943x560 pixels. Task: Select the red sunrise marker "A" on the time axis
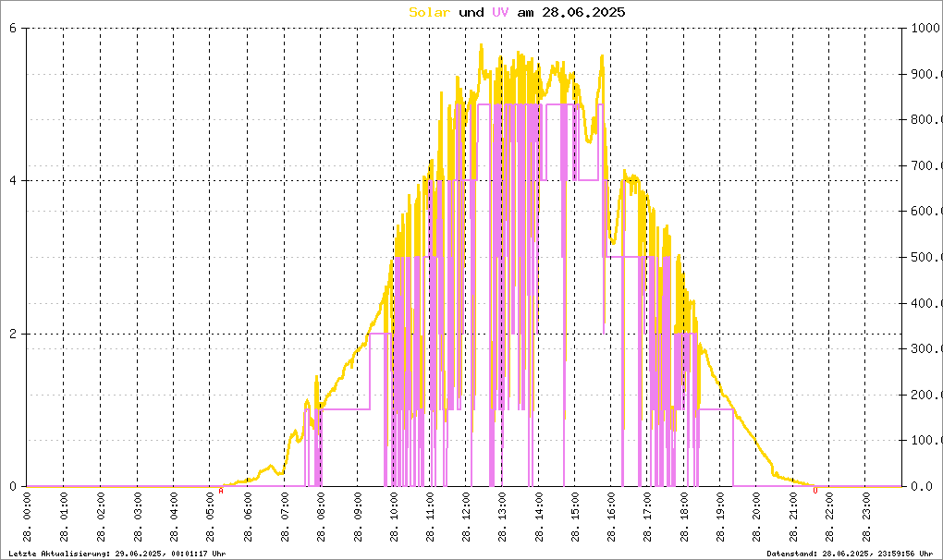pyautogui.click(x=221, y=491)
